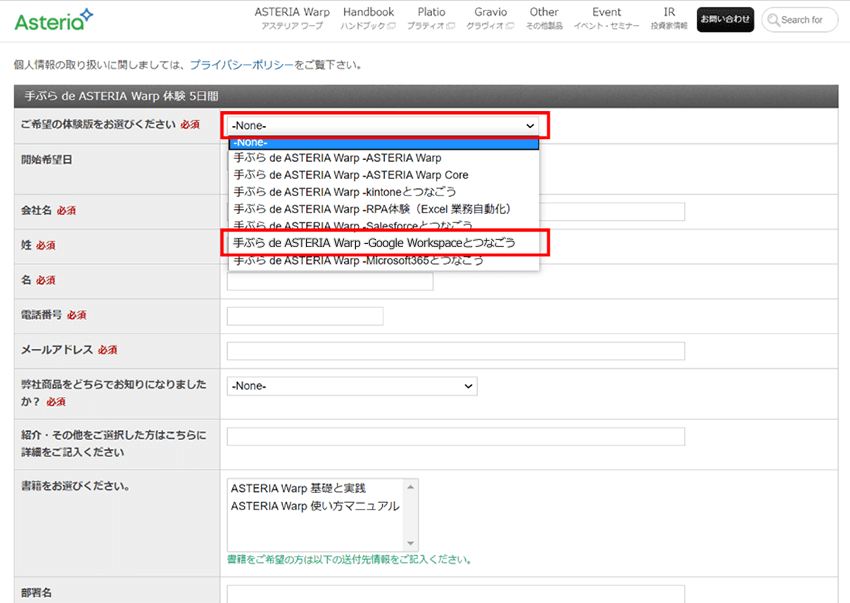Select the kintoneとつなごう option
Viewport: 850px width, 603px height.
coord(384,192)
